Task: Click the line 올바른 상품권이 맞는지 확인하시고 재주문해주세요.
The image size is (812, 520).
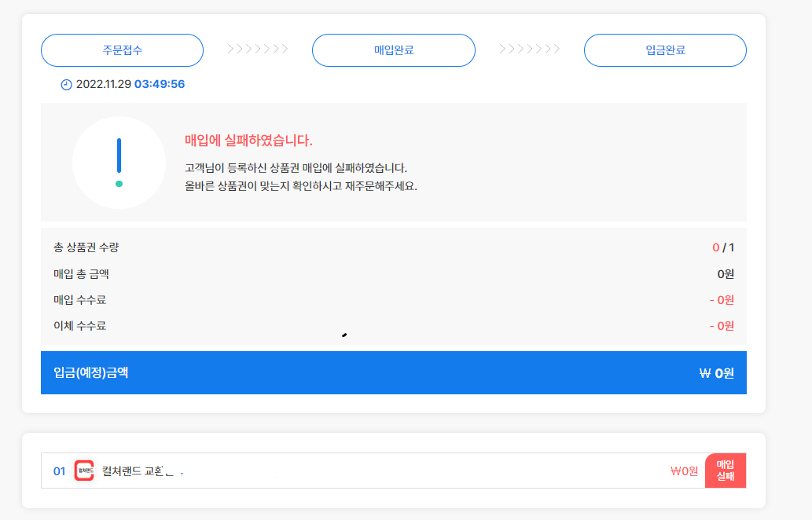Action: coord(301,185)
